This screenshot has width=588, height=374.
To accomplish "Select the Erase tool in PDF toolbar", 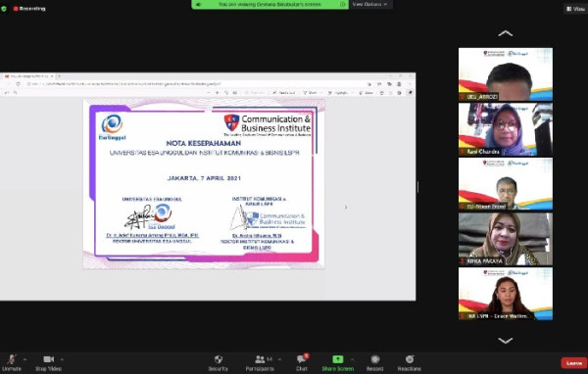I will (x=366, y=93).
